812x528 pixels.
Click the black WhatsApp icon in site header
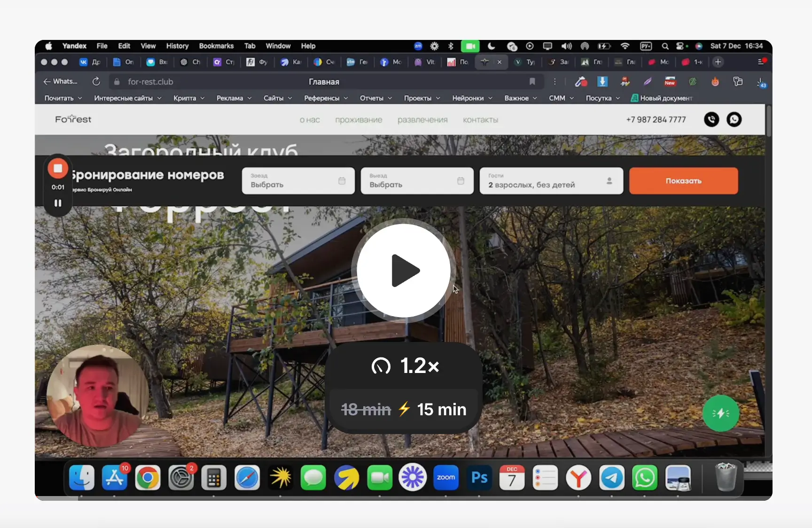pyautogui.click(x=734, y=120)
